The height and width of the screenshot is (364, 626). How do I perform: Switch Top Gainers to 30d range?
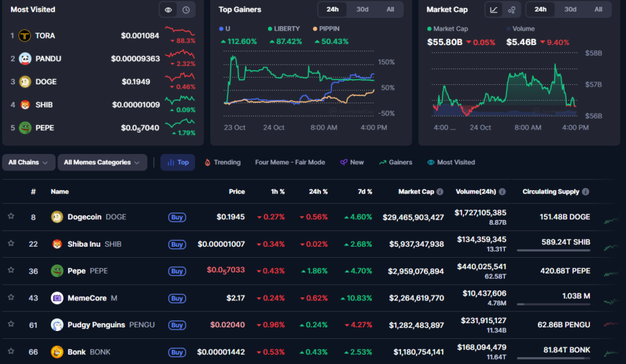(x=363, y=10)
